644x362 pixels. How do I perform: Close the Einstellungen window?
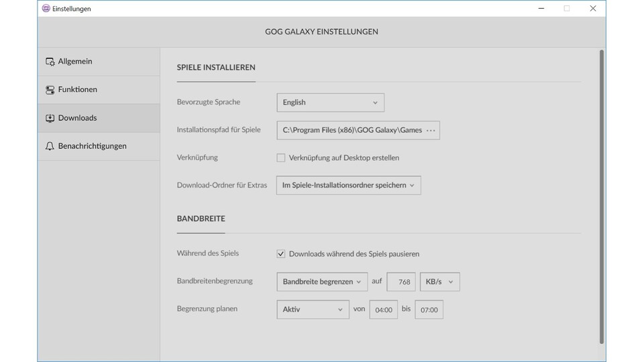(592, 9)
